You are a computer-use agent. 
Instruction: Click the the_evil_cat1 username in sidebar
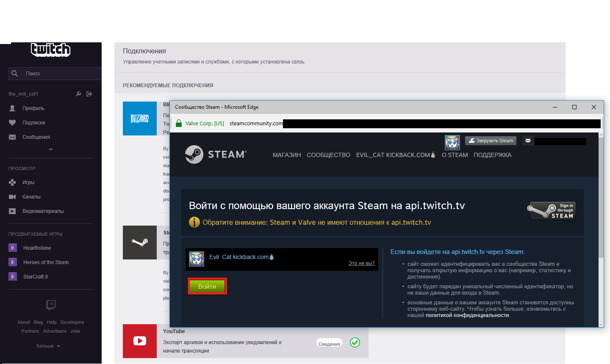(x=23, y=94)
